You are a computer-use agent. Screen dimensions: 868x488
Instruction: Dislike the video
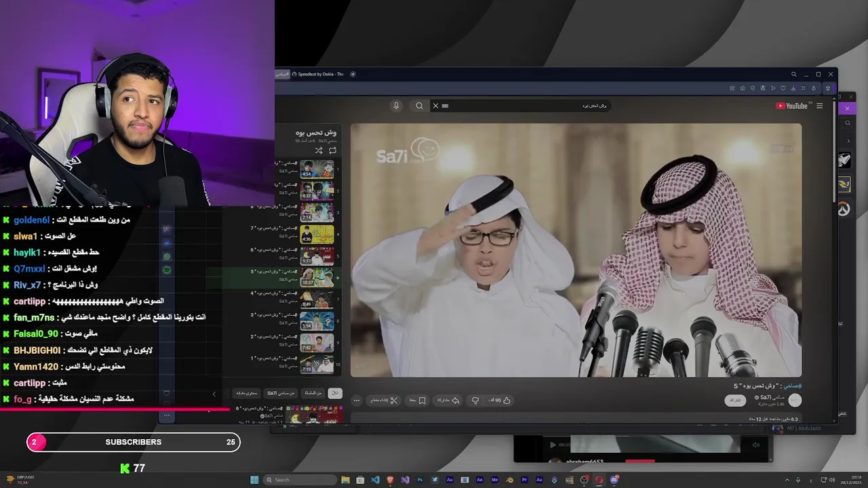pos(475,401)
